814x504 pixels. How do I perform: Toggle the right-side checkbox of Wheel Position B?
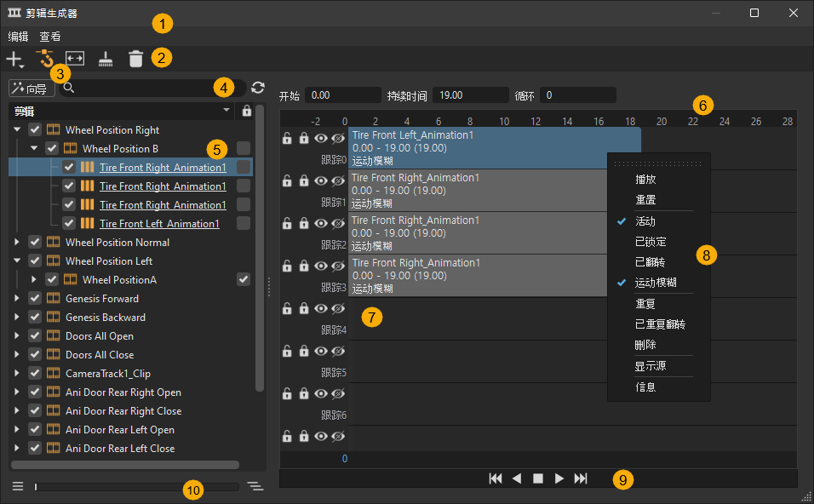pos(244,148)
